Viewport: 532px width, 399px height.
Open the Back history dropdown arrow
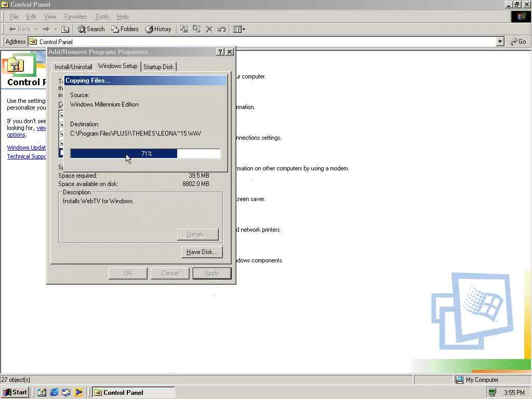click(x=36, y=29)
